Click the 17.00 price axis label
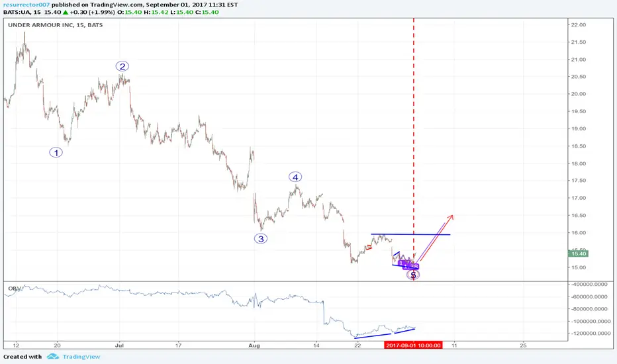 (579, 198)
